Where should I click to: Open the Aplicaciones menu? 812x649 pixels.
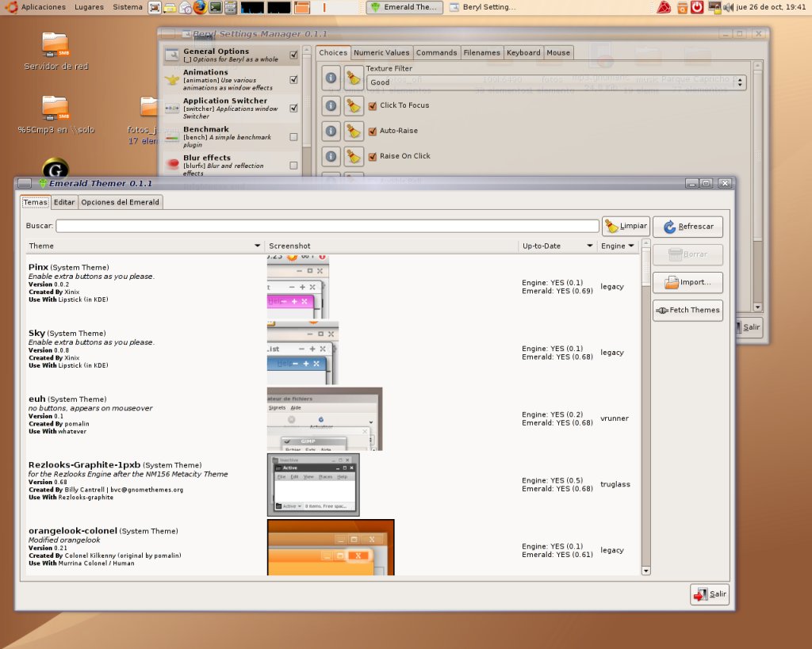point(36,7)
